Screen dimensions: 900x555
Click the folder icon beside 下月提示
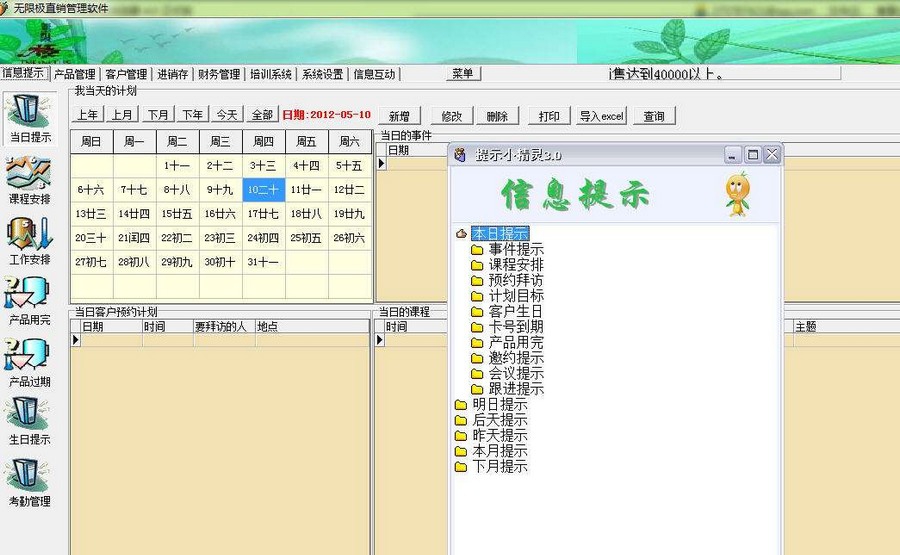(461, 467)
